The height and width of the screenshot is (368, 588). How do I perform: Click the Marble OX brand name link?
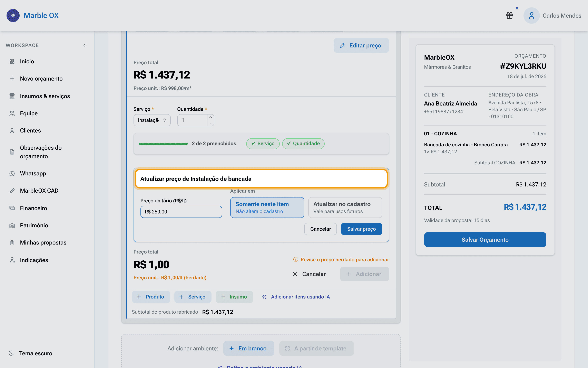tap(41, 16)
